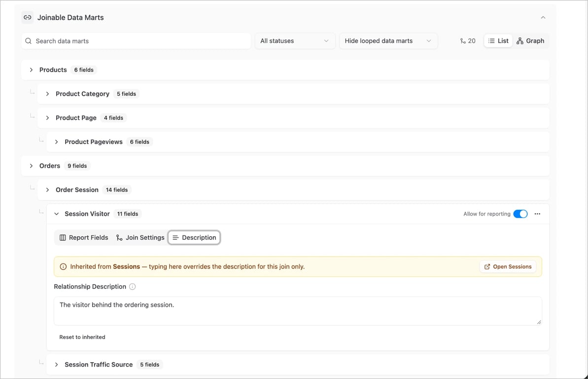The width and height of the screenshot is (588, 379).
Task: Expand the Product Category row
Action: coord(48,94)
